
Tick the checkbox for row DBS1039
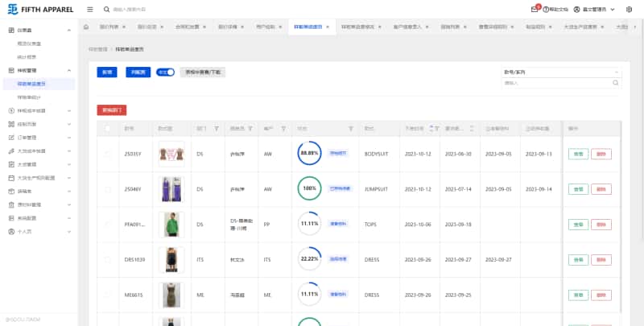109,259
